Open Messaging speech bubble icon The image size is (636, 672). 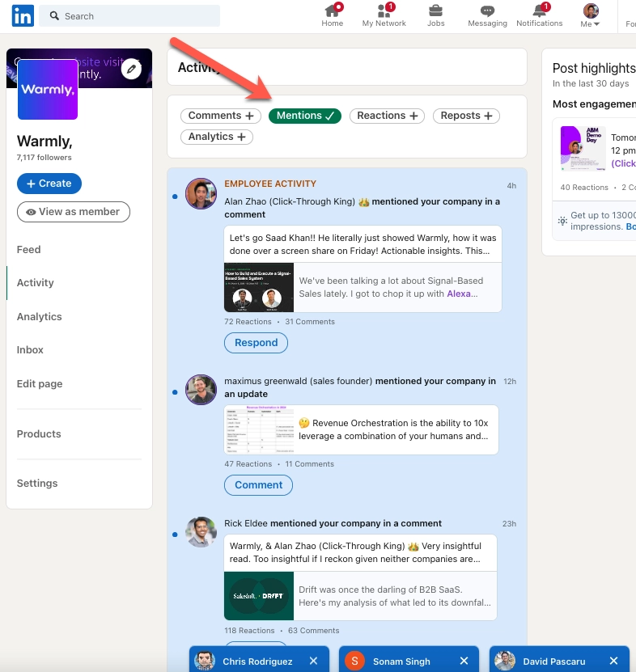(487, 11)
